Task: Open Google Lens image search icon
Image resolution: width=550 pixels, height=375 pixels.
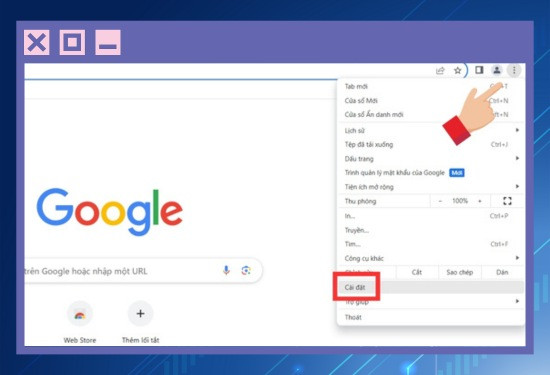Action: (x=246, y=270)
